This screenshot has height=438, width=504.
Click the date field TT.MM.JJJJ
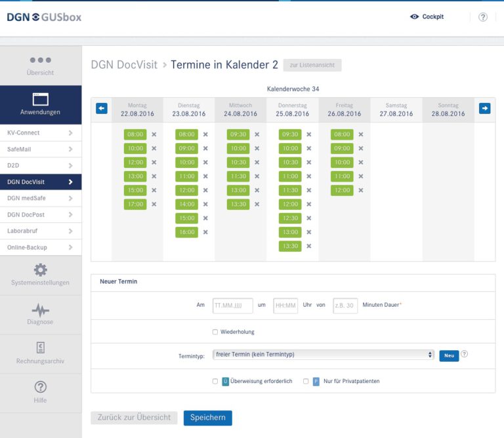[232, 306]
